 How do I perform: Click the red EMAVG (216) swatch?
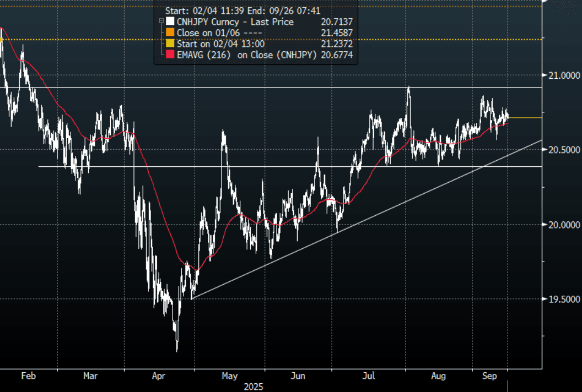click(x=170, y=55)
